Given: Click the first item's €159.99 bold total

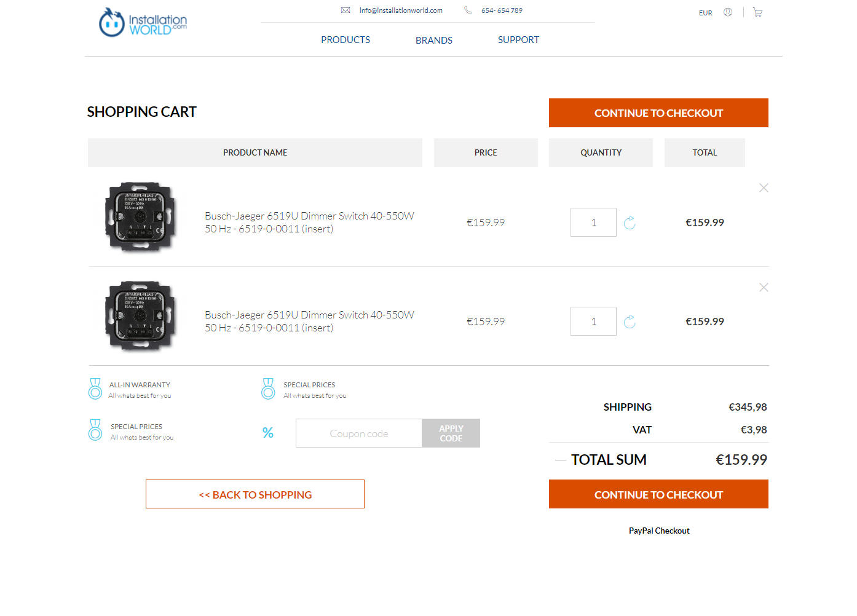Looking at the screenshot, I should (x=705, y=223).
